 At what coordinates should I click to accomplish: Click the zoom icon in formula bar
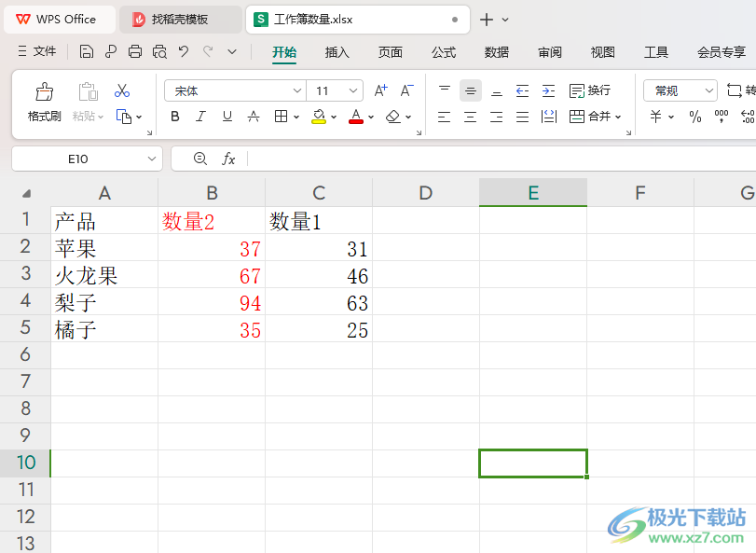200,159
